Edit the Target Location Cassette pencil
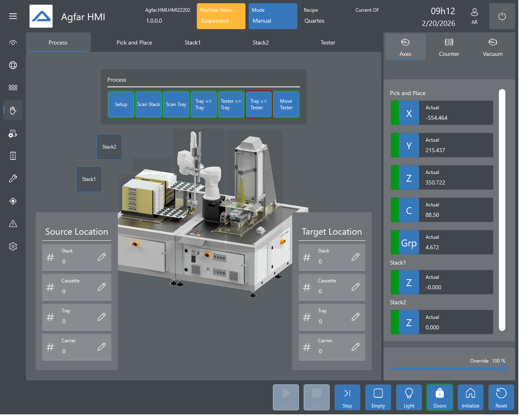 coord(356,287)
